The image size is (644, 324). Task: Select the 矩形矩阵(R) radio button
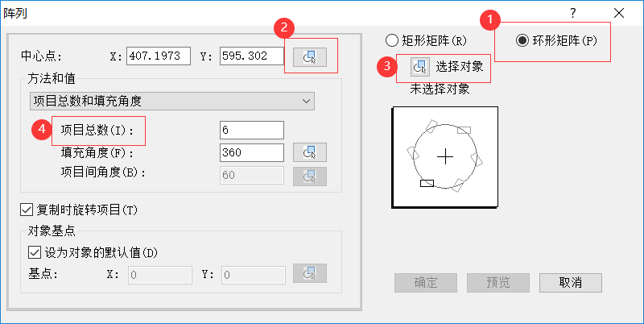pos(392,39)
